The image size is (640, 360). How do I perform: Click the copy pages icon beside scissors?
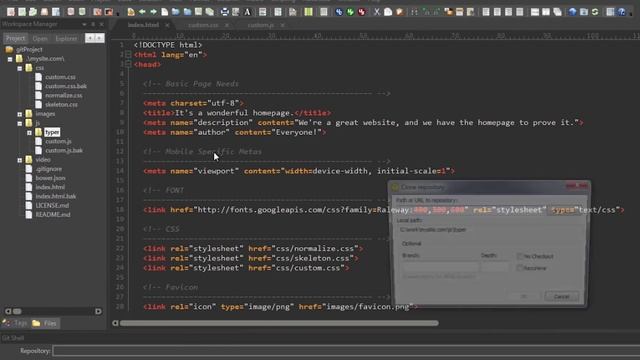pos(388,12)
